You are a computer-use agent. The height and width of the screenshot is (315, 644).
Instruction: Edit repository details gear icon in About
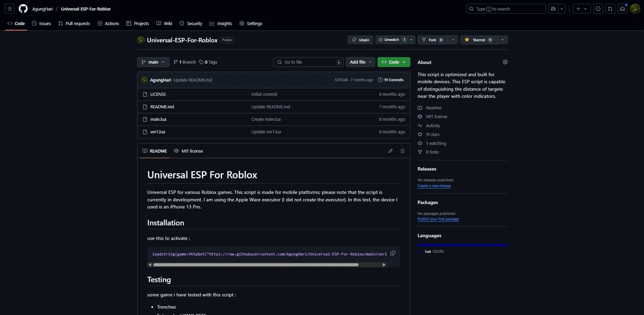[505, 62]
